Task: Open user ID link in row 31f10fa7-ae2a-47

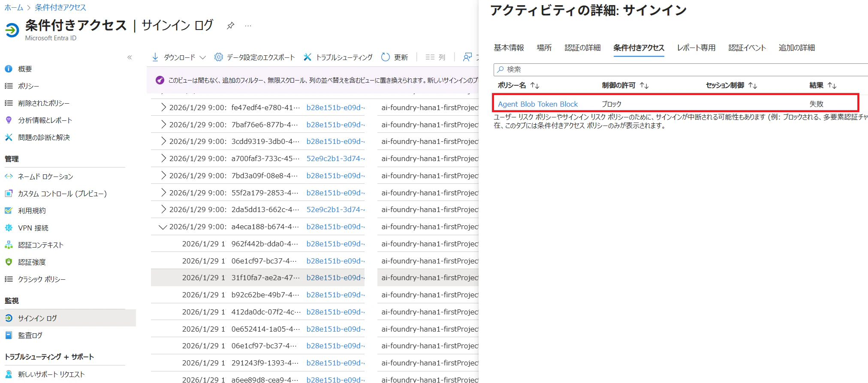Action: [335, 278]
